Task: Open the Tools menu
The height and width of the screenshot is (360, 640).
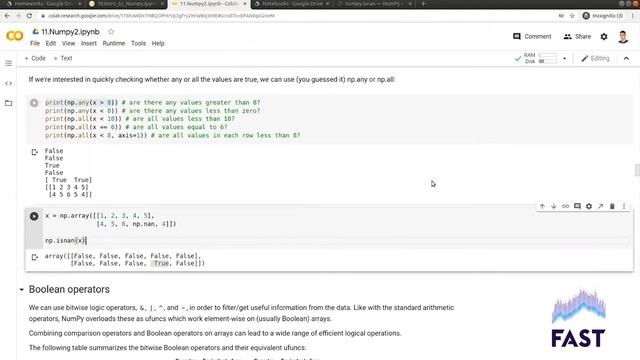Action: coord(138,43)
